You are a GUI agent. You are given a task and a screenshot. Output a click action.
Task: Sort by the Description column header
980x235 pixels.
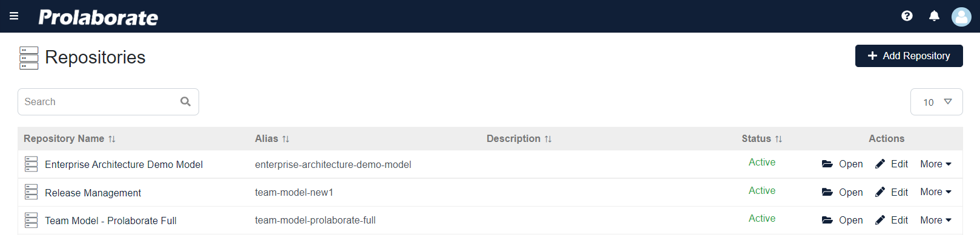[519, 138]
